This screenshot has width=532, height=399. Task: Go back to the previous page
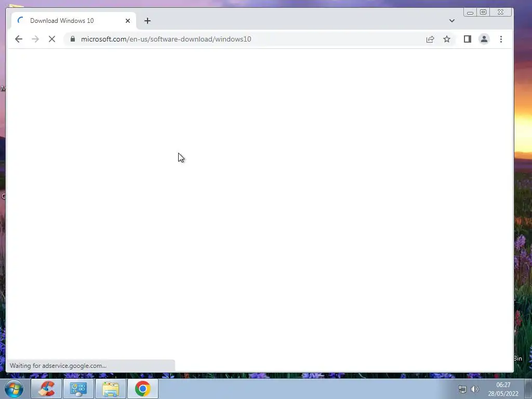coord(19,39)
